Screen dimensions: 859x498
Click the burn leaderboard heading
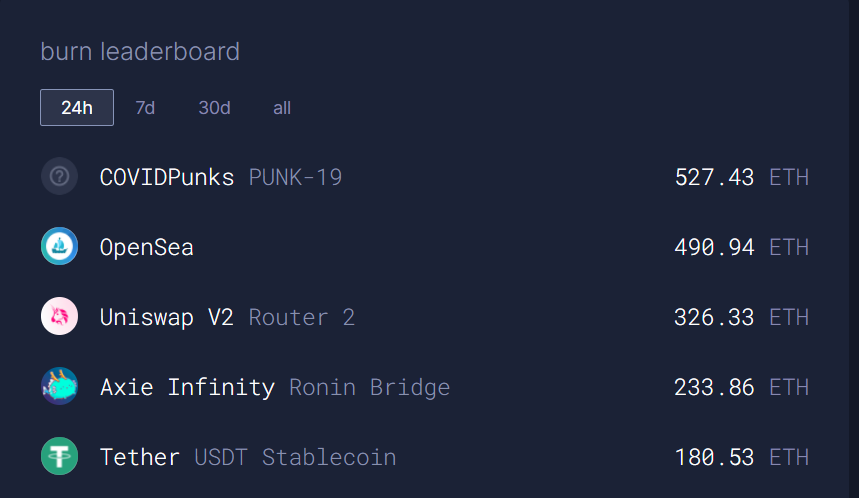pos(140,51)
